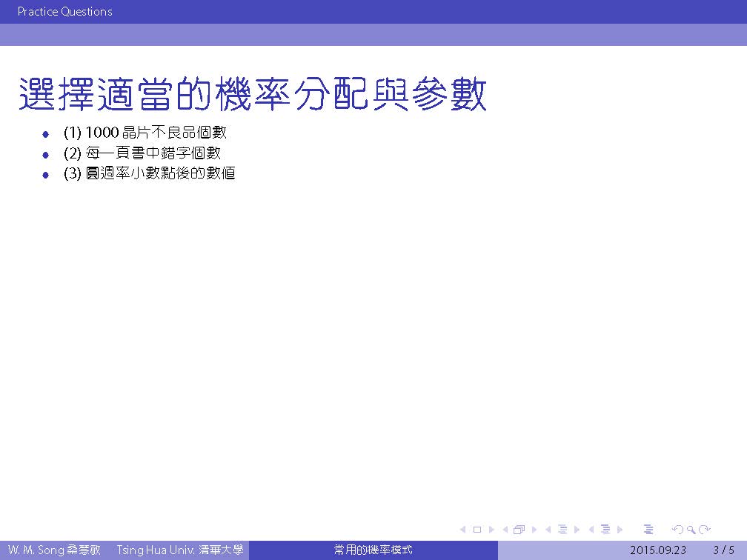Screen dimensions: 747x560
Task: Jump to previous subsection arrow
Action: click(549, 530)
